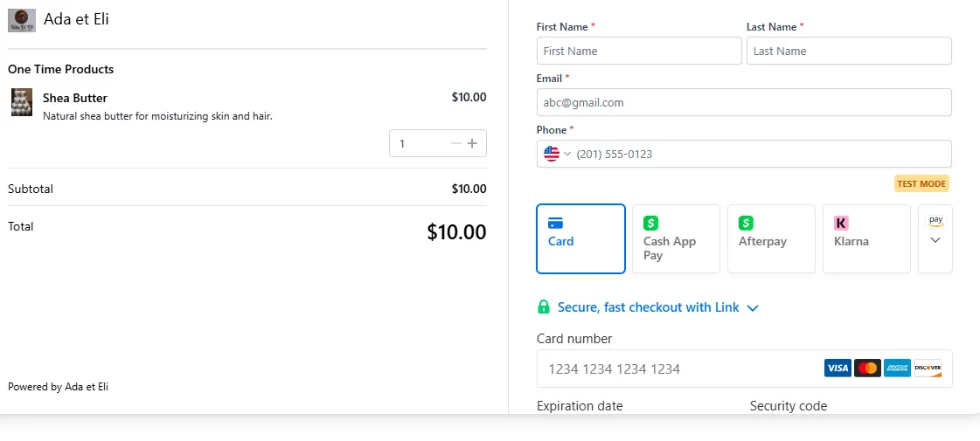Screen dimensions: 980x441
Task: Click the Mastercard brand icon
Action: pyautogui.click(x=867, y=369)
